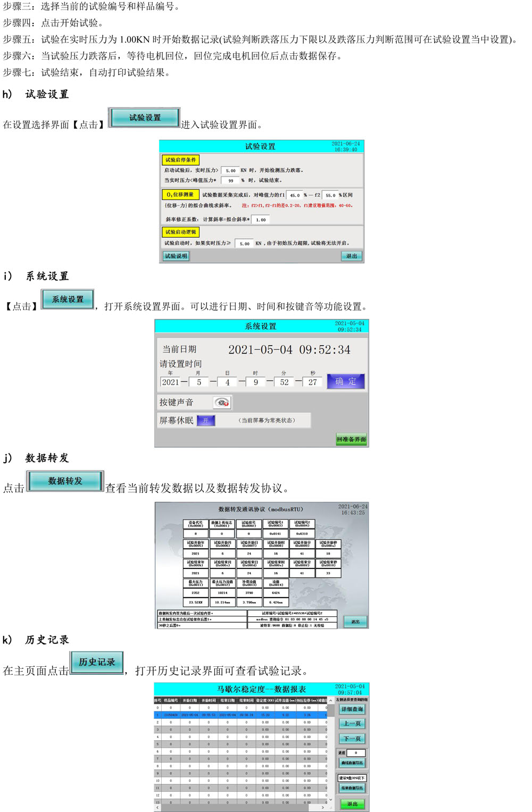Click 回准备界面 to return to the prepare screen

pyautogui.click(x=351, y=439)
